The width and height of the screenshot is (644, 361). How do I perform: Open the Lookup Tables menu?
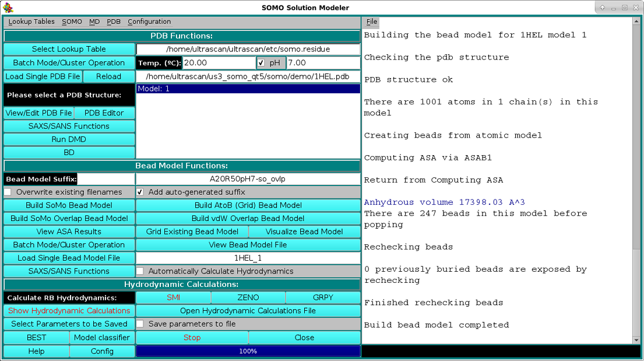(31, 22)
